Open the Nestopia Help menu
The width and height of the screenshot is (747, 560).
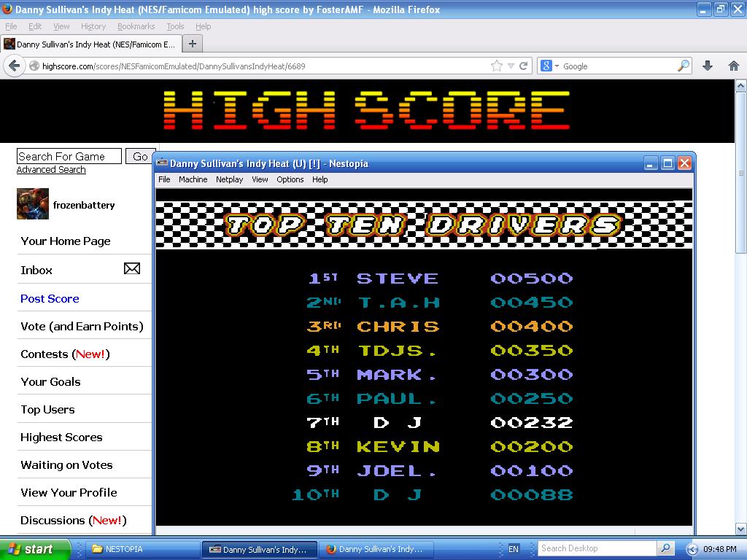pos(320,179)
